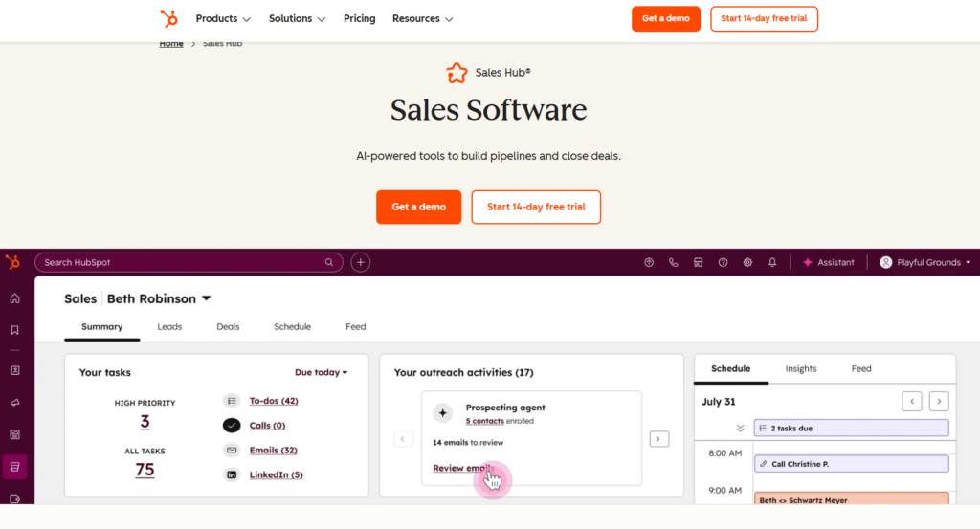
Task: Select the Summary tab
Action: tap(101, 326)
